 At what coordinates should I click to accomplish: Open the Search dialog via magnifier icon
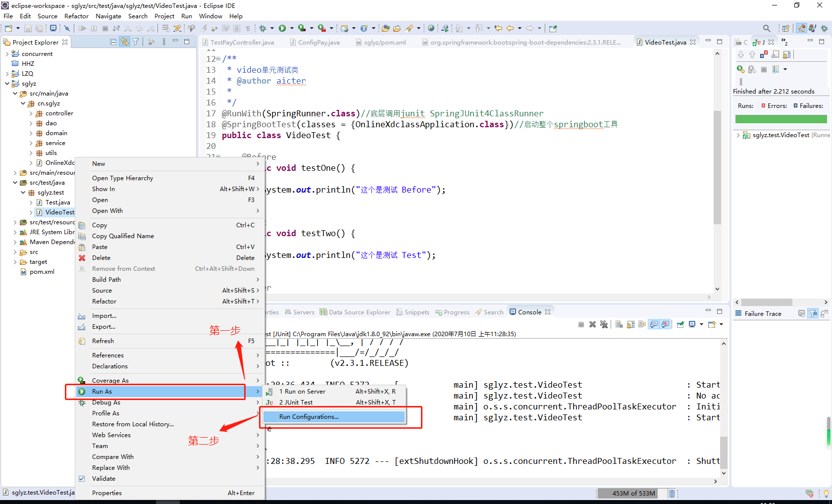click(x=766, y=28)
